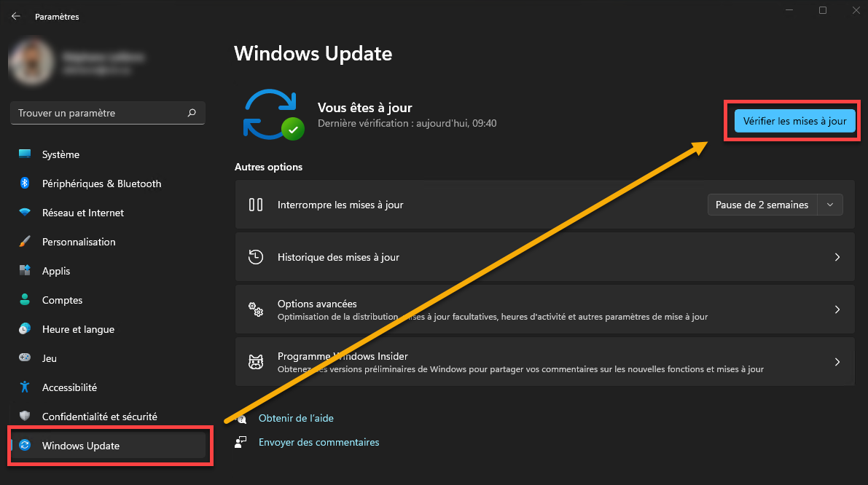Click the Windows Update sync icon in sidebar

point(25,445)
